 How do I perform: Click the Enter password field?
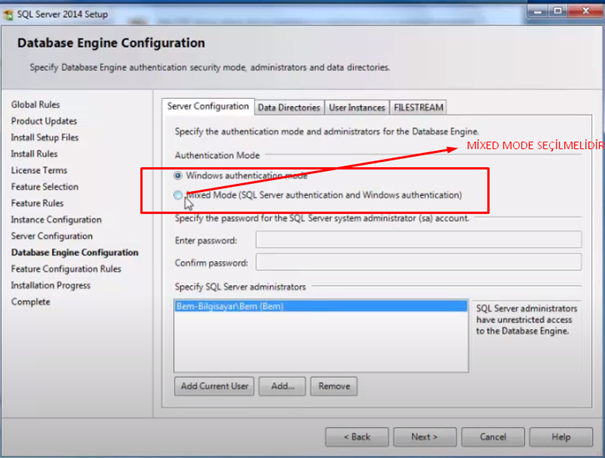click(x=419, y=240)
